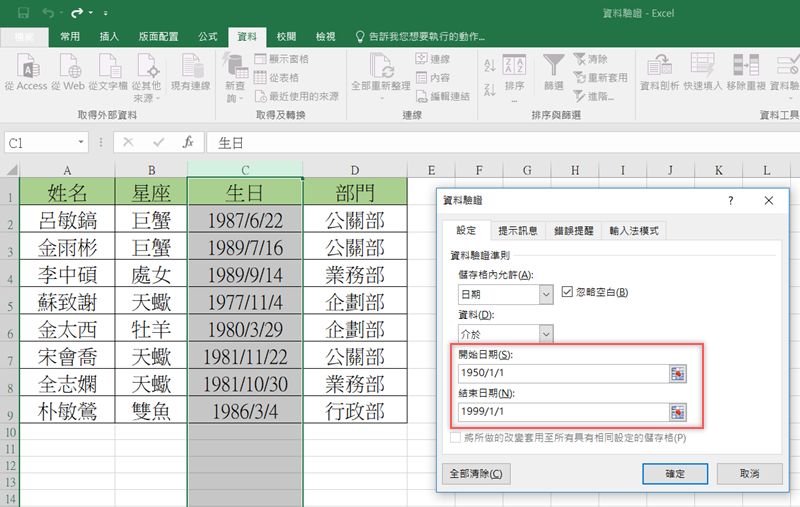Click the save icon in title bar
This screenshot has width=800, height=507.
tap(22, 13)
